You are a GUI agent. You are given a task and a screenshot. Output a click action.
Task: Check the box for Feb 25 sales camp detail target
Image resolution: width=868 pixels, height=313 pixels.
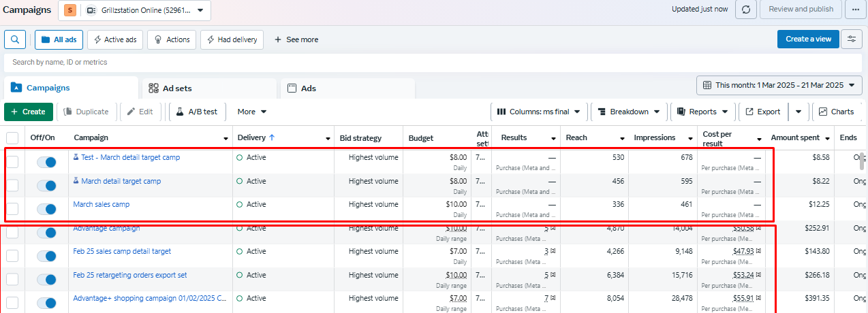(x=13, y=255)
